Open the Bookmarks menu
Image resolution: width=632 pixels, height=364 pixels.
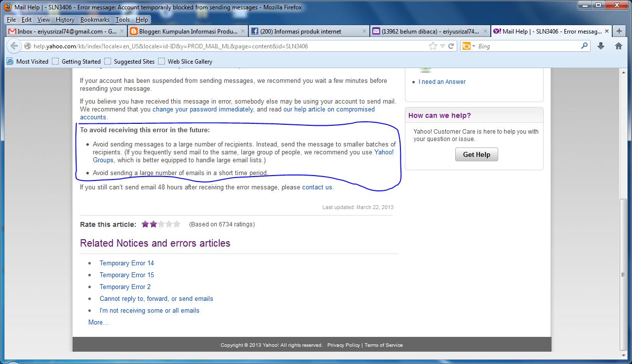(95, 20)
